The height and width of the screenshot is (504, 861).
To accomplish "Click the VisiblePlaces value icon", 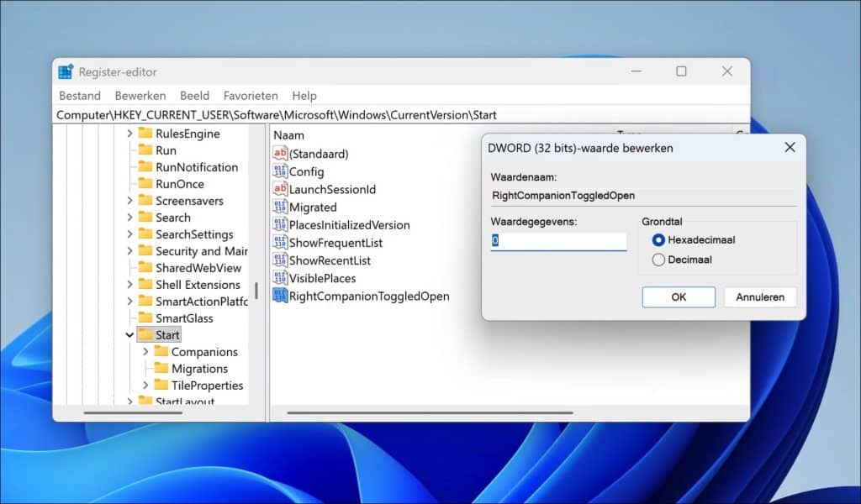I will pos(280,278).
